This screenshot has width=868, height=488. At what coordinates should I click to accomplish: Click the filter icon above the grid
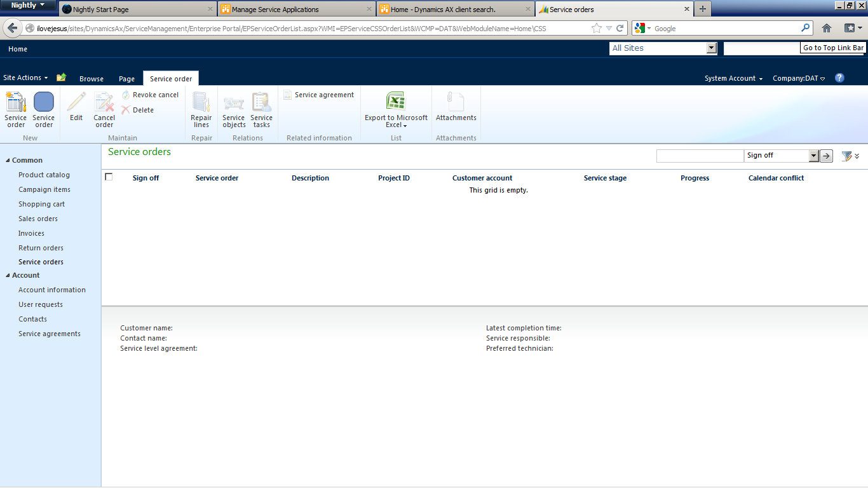coord(848,156)
